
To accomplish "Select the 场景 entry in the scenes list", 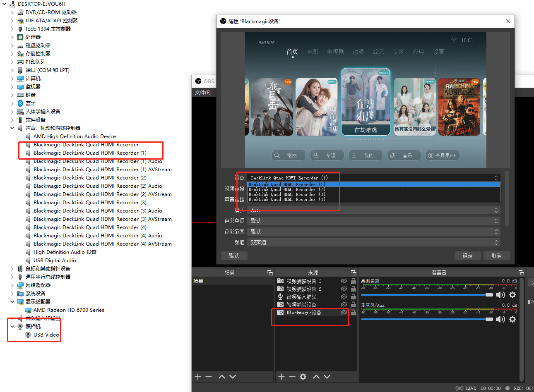I will pos(232,281).
